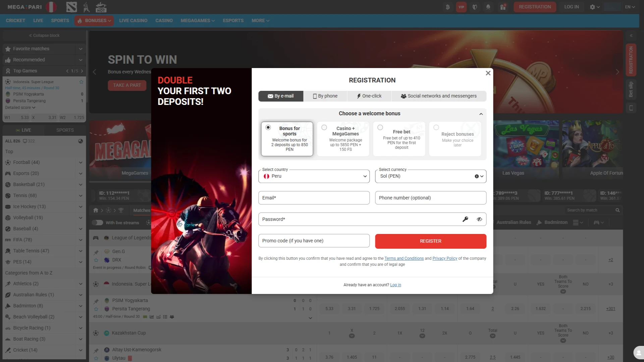Click LOG IN in the top bar
The width and height of the screenshot is (644, 362).
click(572, 7)
